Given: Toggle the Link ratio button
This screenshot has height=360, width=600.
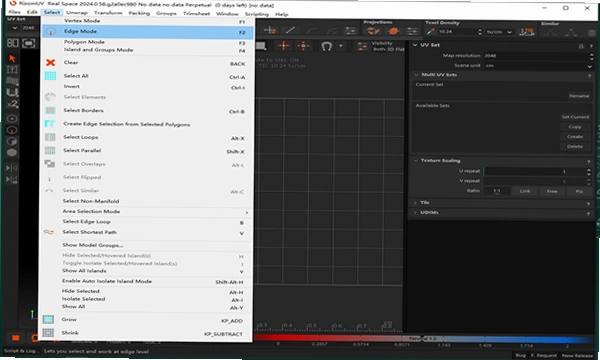Looking at the screenshot, I should point(525,191).
